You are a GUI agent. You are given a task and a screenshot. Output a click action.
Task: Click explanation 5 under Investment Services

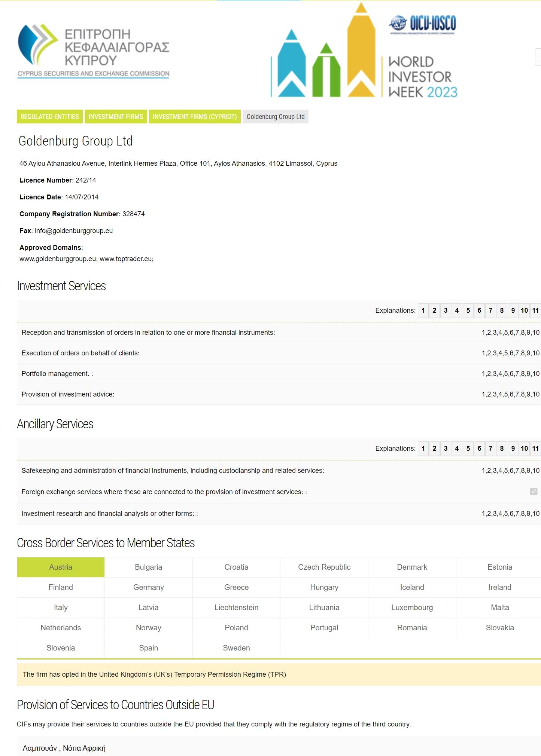point(468,310)
